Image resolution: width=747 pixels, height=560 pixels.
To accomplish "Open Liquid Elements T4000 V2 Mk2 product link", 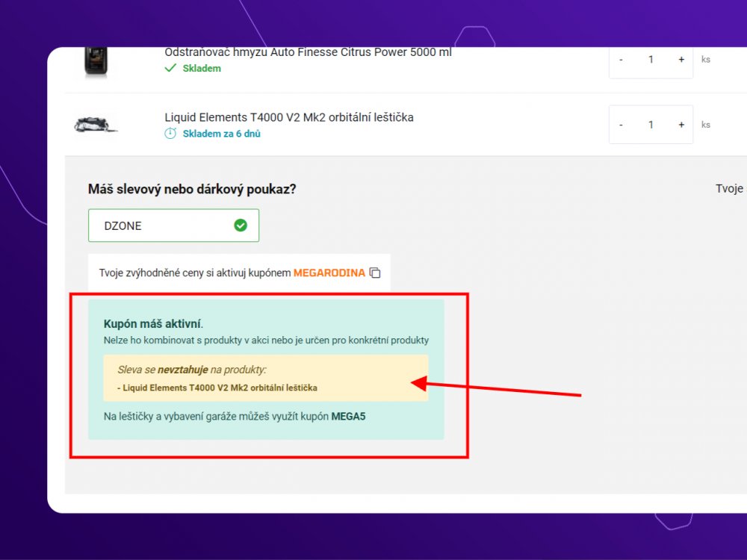I will click(x=288, y=117).
